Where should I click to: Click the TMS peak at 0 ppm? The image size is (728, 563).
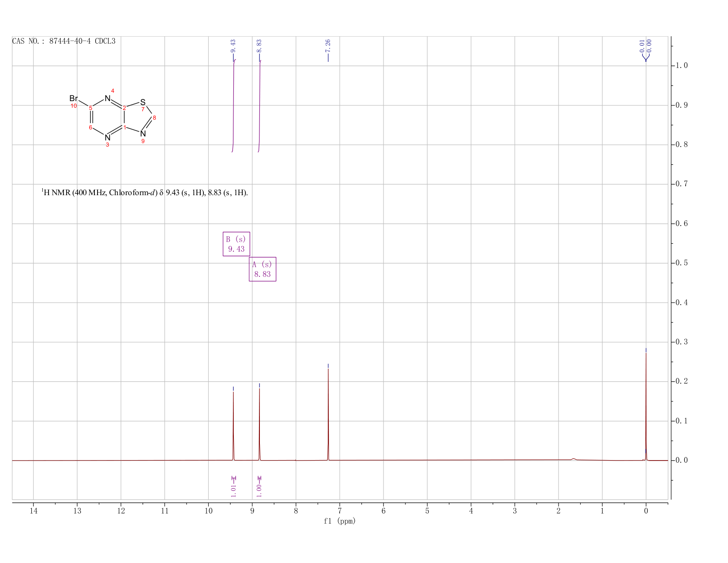coord(646,406)
